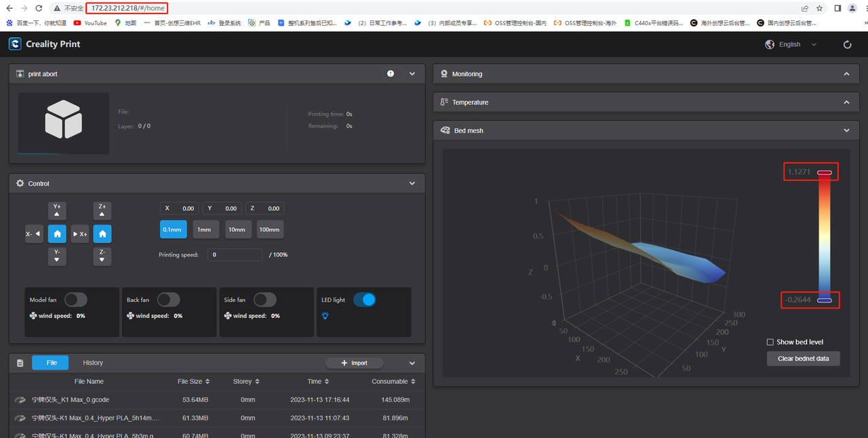Screen dimensions: 868x438
Task: Disable the LED light toggle
Action: pyautogui.click(x=364, y=300)
